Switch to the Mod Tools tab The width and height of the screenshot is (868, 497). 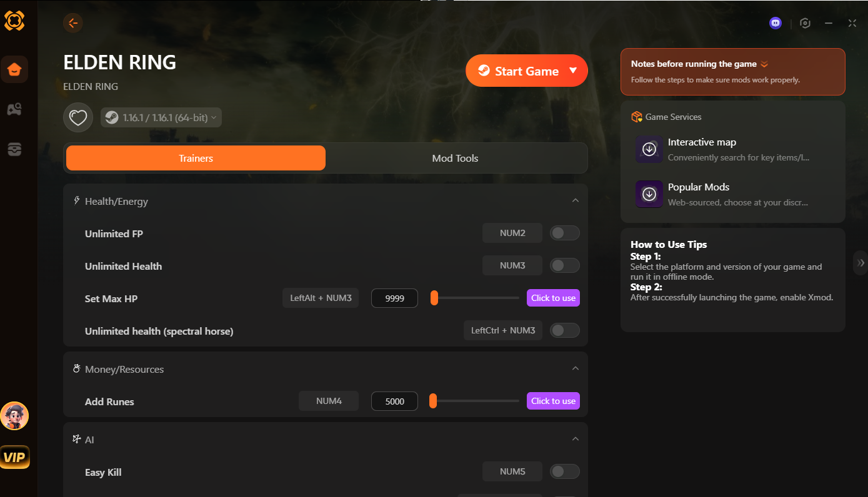[x=455, y=158]
